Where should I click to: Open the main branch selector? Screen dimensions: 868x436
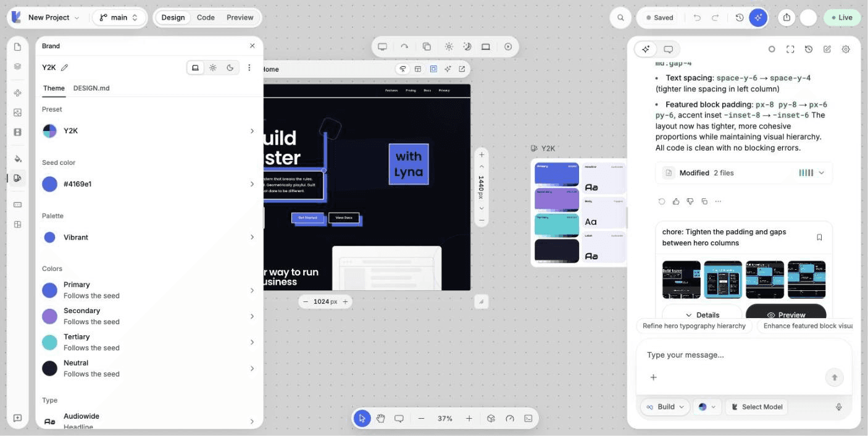[x=119, y=17]
